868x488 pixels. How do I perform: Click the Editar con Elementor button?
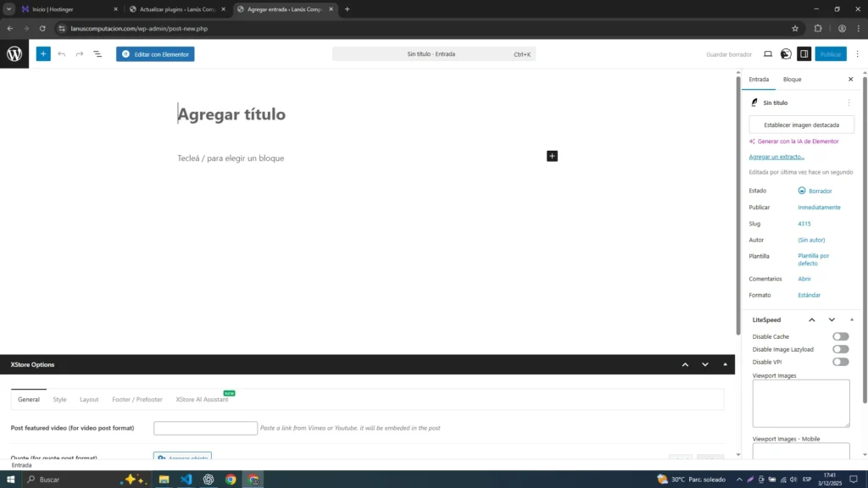[x=155, y=54]
